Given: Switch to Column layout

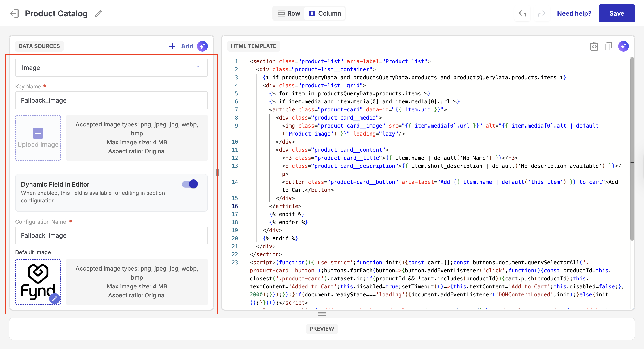Looking at the screenshot, I should [x=324, y=13].
